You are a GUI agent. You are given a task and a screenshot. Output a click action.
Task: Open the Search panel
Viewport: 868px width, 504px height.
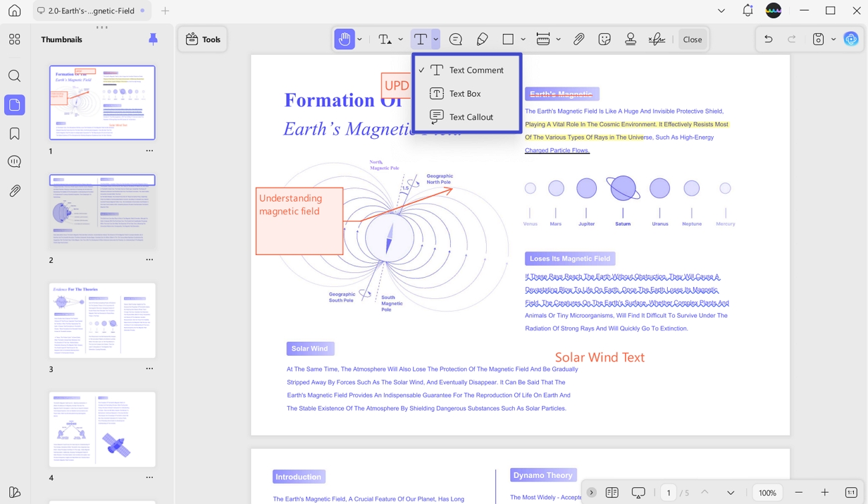[15, 76]
